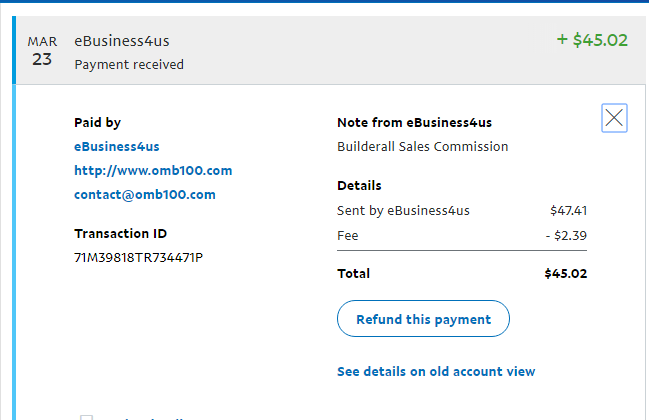Open See details on old account view
Image resolution: width=649 pixels, height=420 pixels.
click(x=436, y=371)
